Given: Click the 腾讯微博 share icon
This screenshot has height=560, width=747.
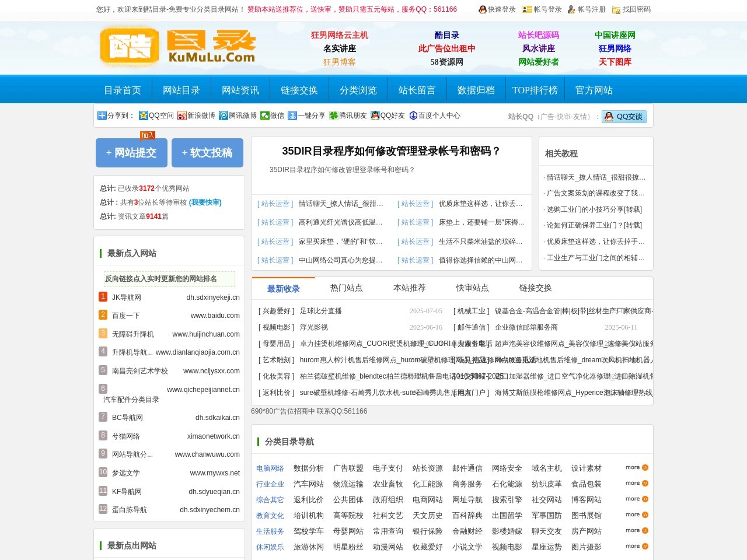Looking at the screenshot, I should tap(224, 116).
